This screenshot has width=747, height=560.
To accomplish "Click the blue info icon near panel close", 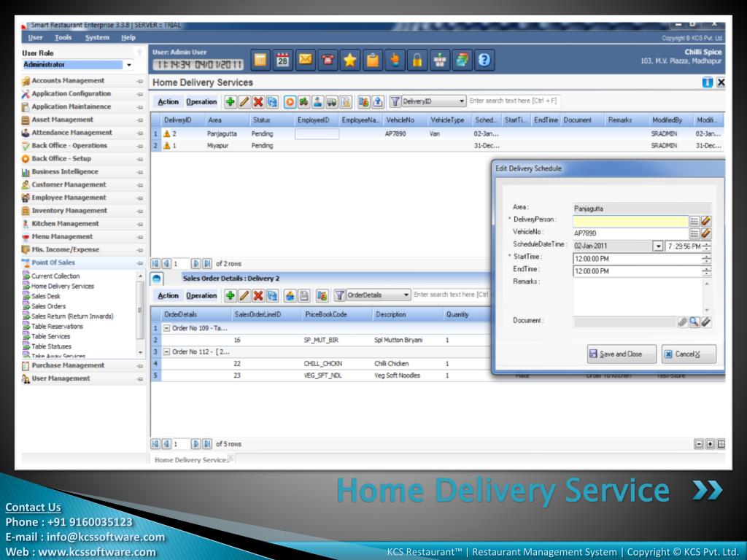I will coord(708,82).
